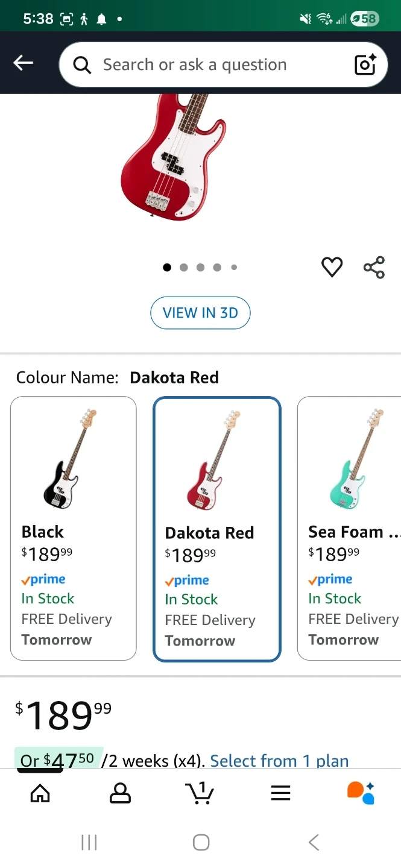Image resolution: width=401 pixels, height=868 pixels.
Task: Tap the back arrow icon
Action: click(24, 63)
